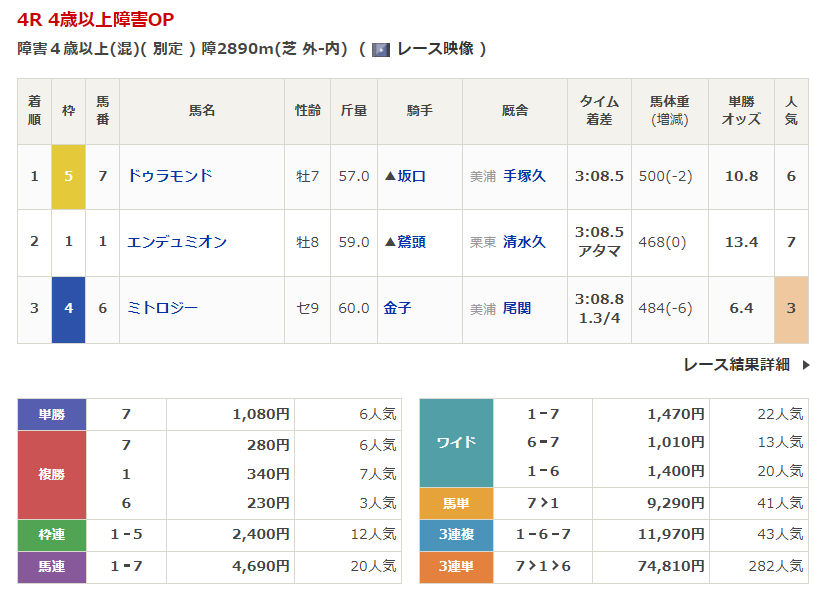Open レース結果詳細 full results link
This screenshot has width=829, height=594.
(736, 365)
